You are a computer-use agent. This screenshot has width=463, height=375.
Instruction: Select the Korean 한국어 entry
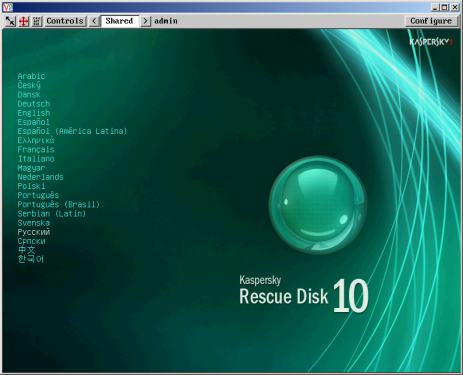(x=31, y=259)
